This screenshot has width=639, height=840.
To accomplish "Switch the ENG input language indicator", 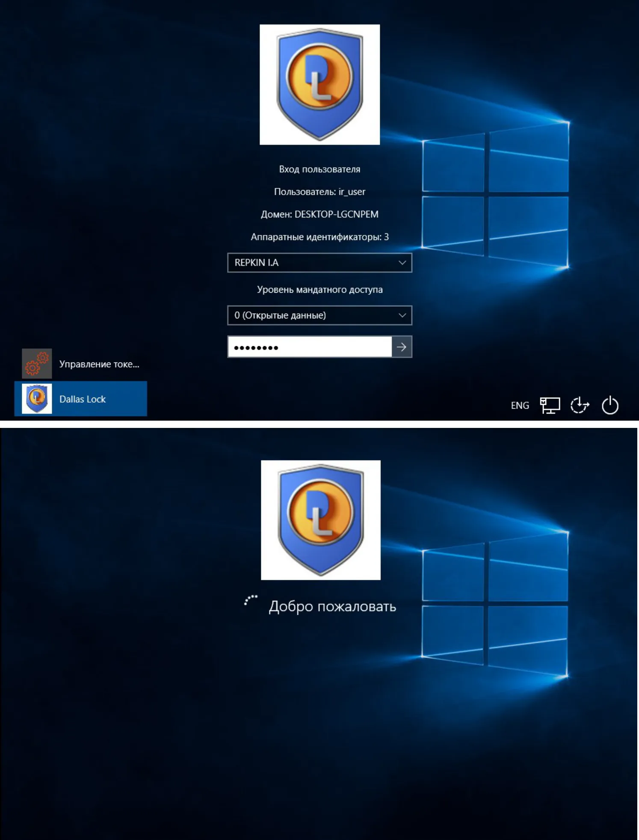I will point(520,405).
